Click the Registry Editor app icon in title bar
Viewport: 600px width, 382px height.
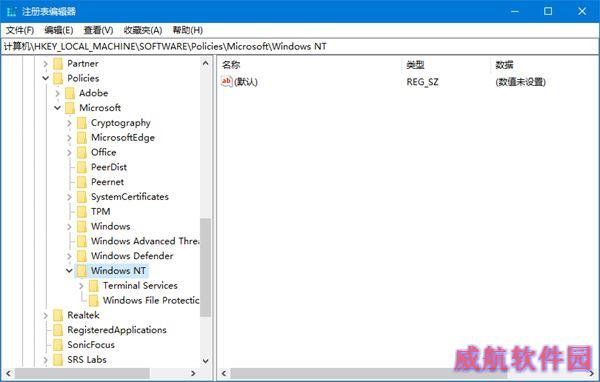point(11,11)
